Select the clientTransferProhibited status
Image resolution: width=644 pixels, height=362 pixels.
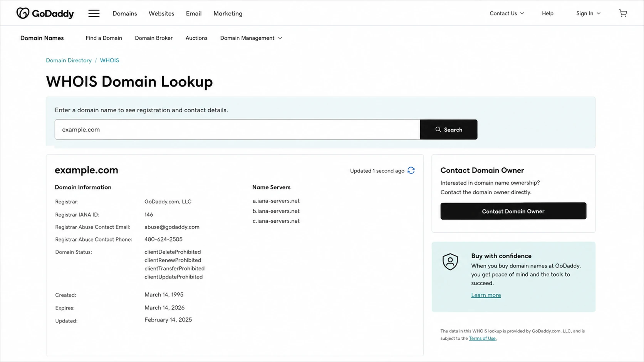click(x=174, y=269)
